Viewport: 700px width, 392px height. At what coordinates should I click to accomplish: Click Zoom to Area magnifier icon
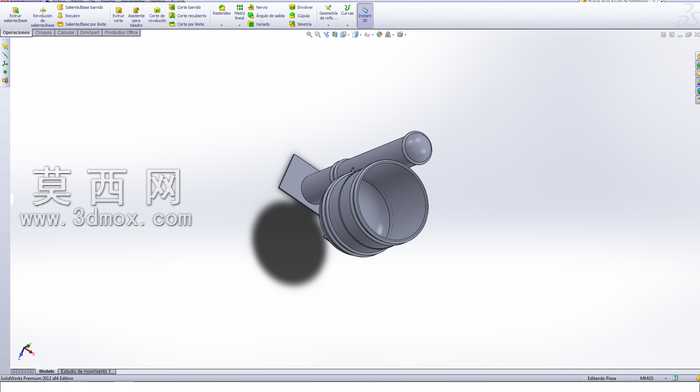(317, 34)
